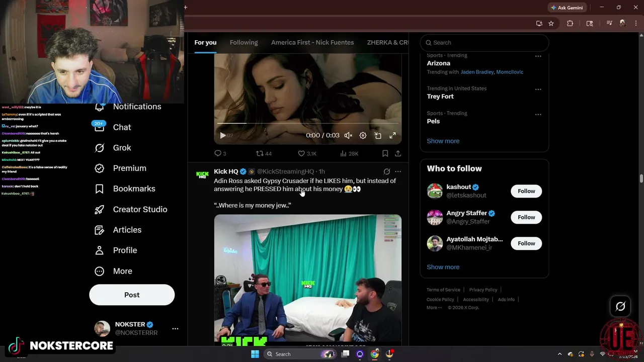Select the For you tab
Image resolution: width=644 pixels, height=362 pixels.
pyautogui.click(x=205, y=42)
